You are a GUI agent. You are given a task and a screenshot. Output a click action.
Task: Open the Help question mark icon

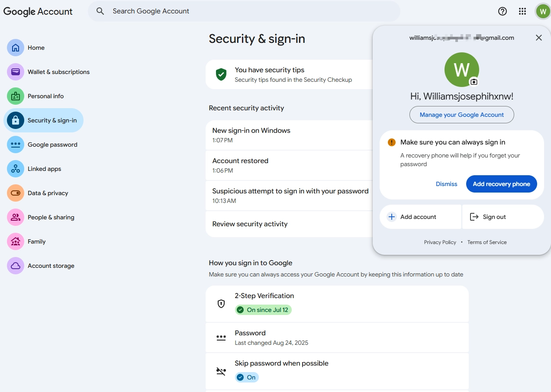(x=503, y=12)
